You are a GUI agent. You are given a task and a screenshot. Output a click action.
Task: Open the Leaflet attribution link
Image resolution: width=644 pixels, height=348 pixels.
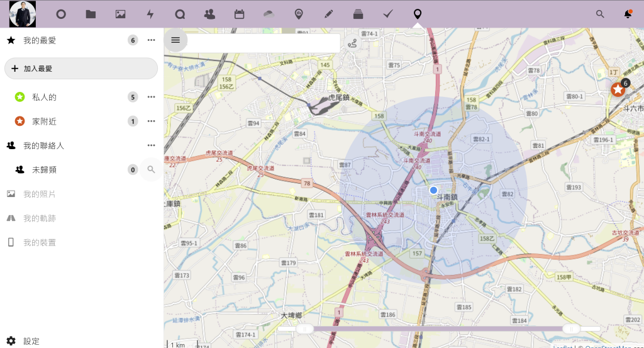coord(562,347)
